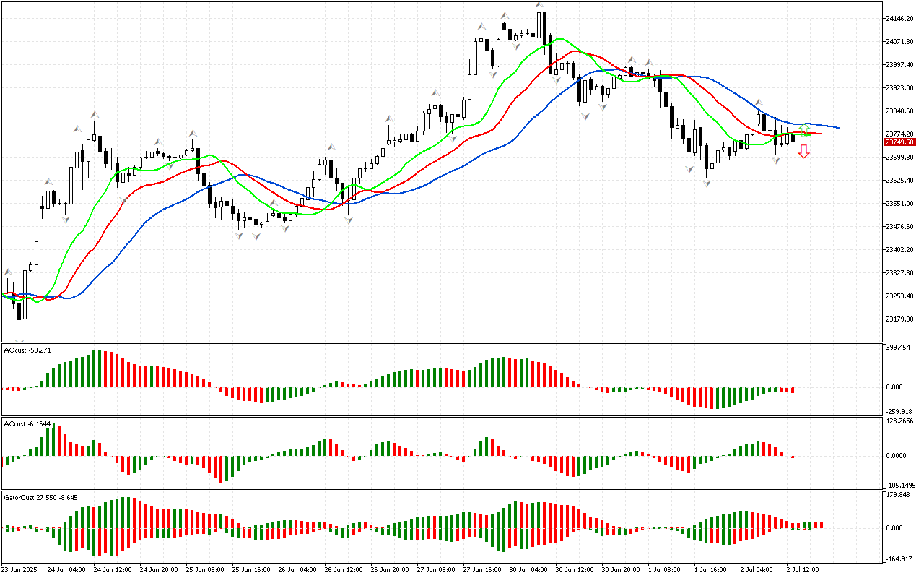924x578 pixels.
Task: Click the 23 Jun 2025 date label
Action: [x=21, y=569]
